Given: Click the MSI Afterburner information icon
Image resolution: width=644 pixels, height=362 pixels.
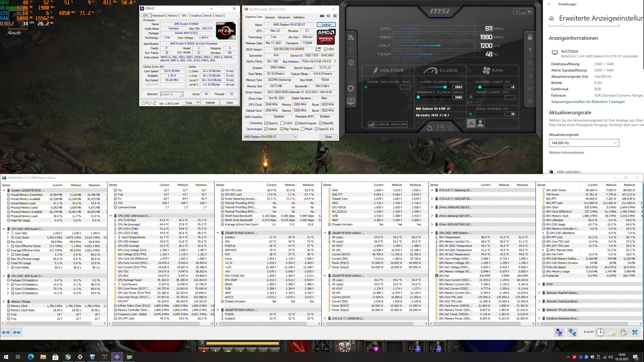Looking at the screenshot, I should click(x=351, y=62).
